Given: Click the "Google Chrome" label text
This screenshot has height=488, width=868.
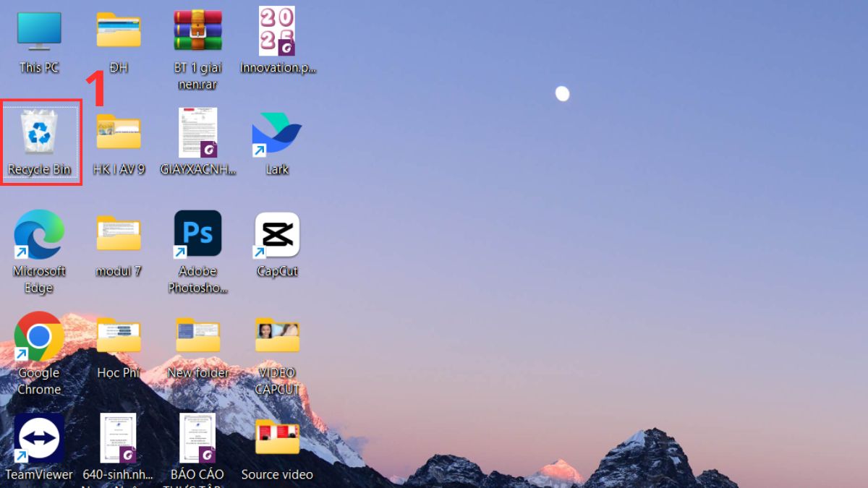Looking at the screenshot, I should (39, 382).
